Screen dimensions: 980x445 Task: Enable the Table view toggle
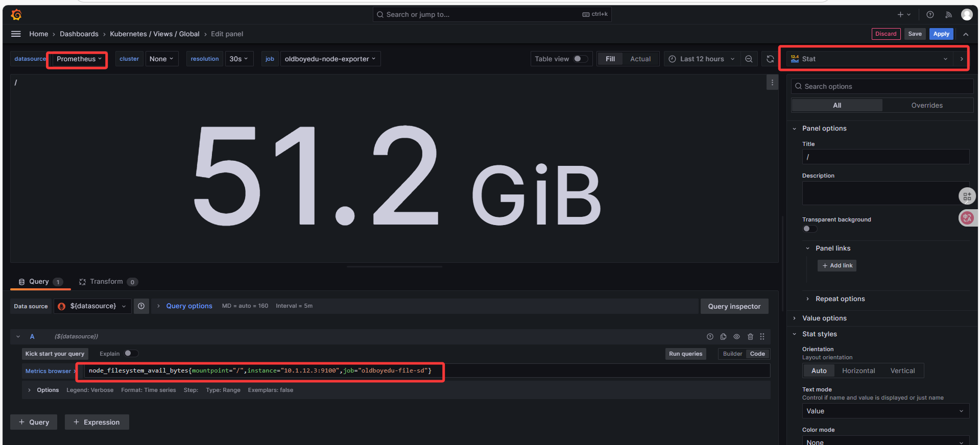point(581,59)
